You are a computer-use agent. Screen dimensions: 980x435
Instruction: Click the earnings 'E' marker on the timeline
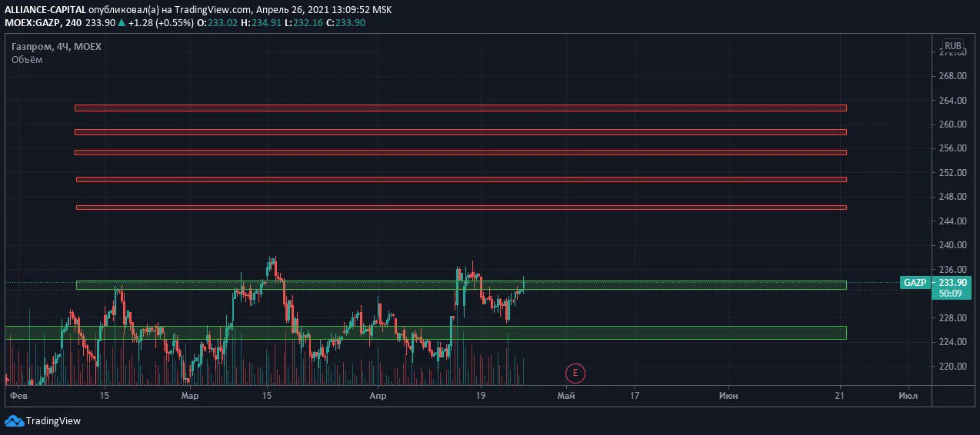[x=575, y=374]
